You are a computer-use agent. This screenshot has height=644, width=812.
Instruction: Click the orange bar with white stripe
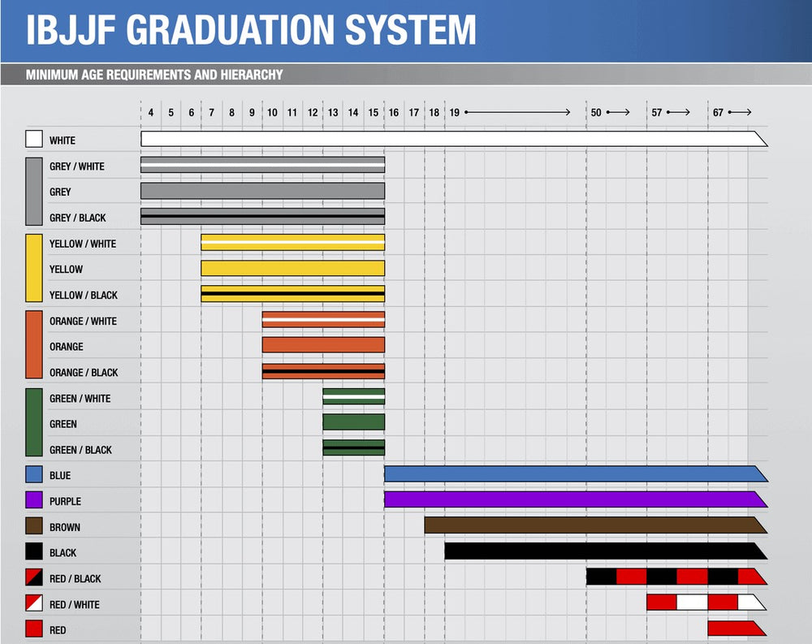(x=324, y=319)
